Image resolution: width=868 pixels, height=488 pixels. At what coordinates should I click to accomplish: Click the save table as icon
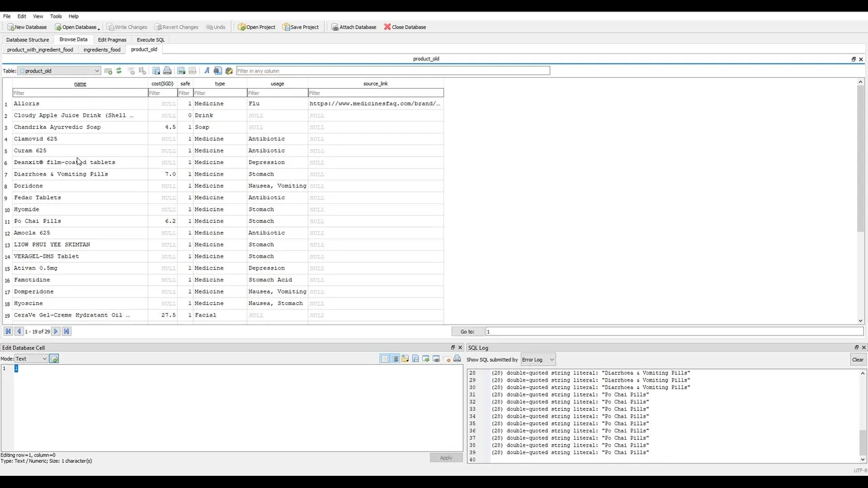[x=157, y=70]
